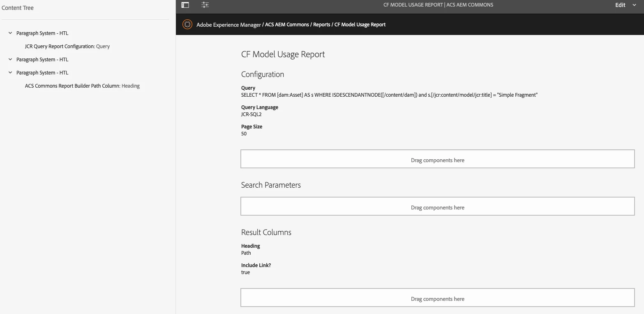Click the Include Link? field label
Viewport: 644px width, 314px height.
[256, 265]
